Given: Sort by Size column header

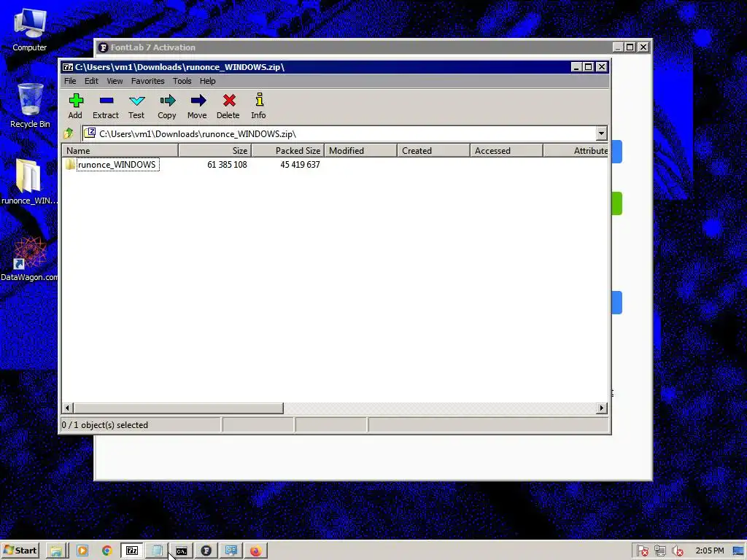Looking at the screenshot, I should (215, 150).
